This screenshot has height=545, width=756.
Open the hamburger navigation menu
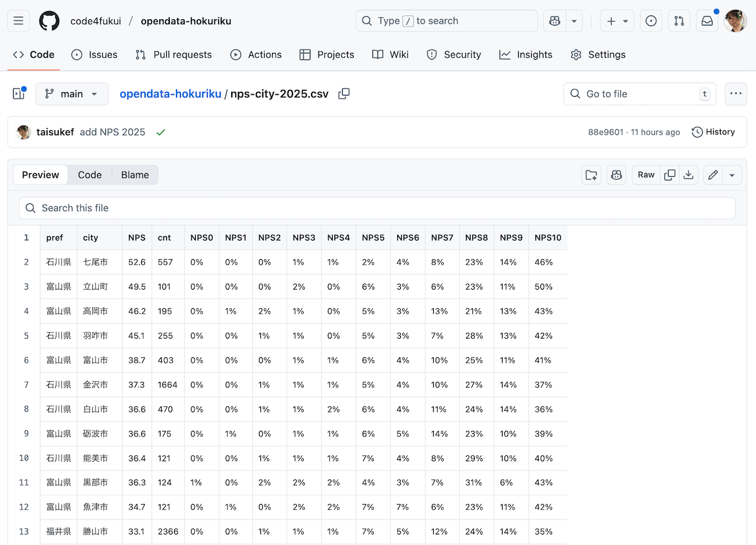point(18,21)
